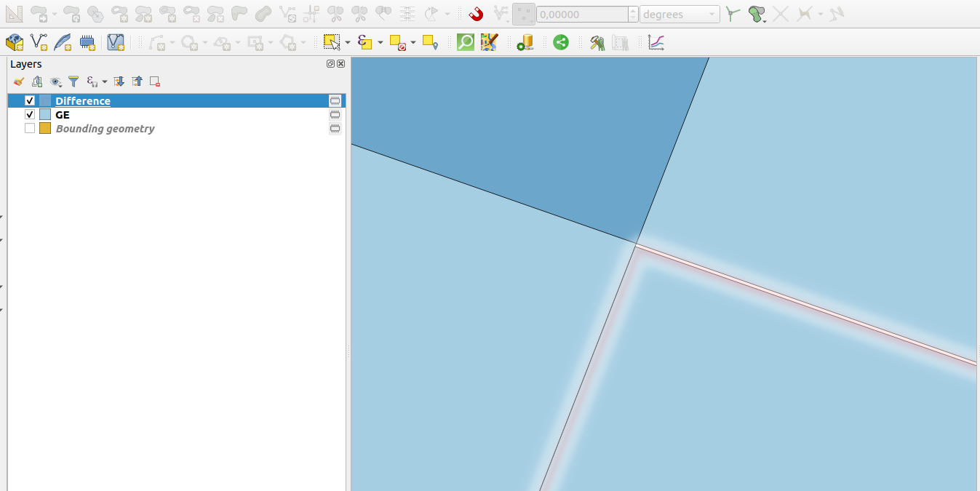
Task: Uncheck the GE layer visibility checkbox
Action: click(30, 114)
